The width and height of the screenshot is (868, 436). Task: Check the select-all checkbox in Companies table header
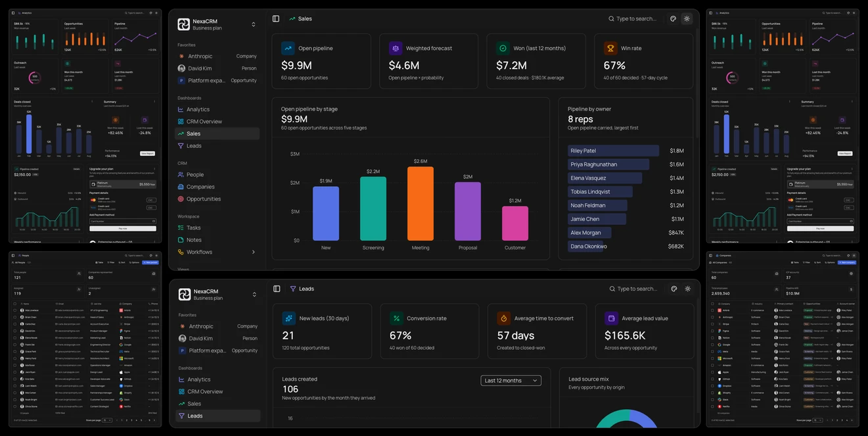click(x=712, y=304)
